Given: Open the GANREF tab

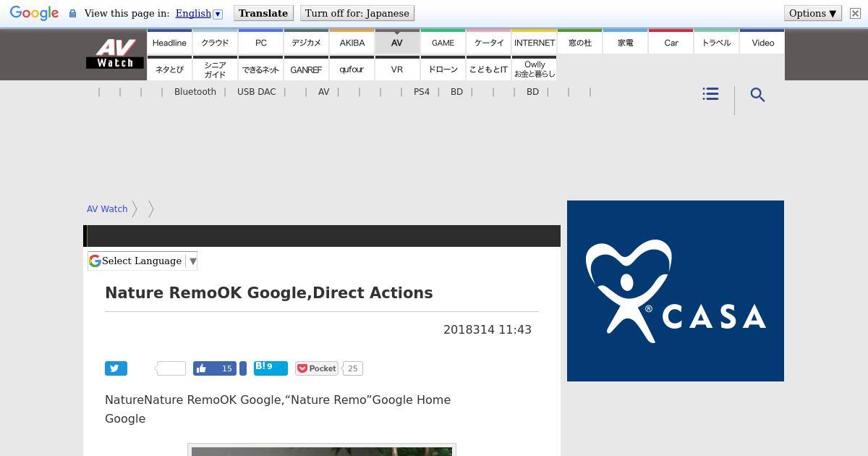Looking at the screenshot, I should (x=307, y=69).
